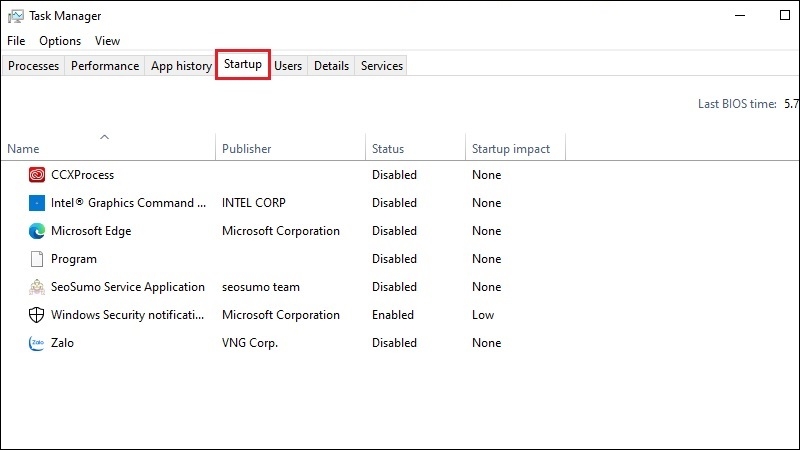Click the Low startup impact value

click(x=483, y=315)
